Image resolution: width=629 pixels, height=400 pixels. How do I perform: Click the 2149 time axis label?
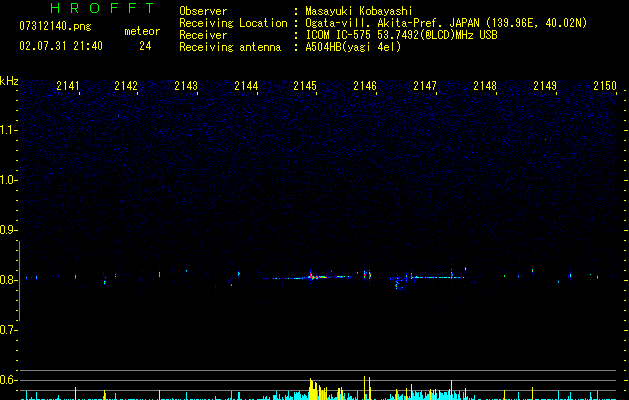click(545, 86)
